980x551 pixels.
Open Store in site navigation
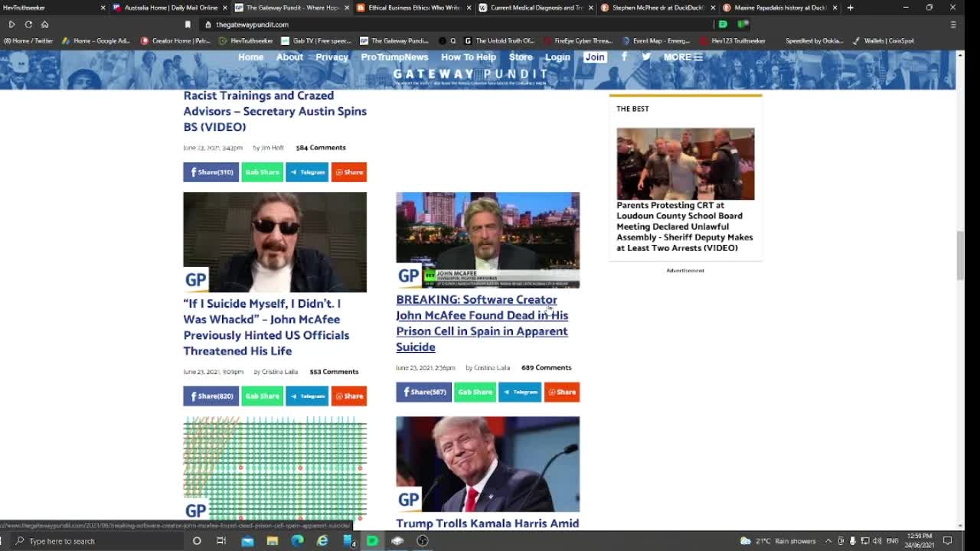(x=521, y=57)
